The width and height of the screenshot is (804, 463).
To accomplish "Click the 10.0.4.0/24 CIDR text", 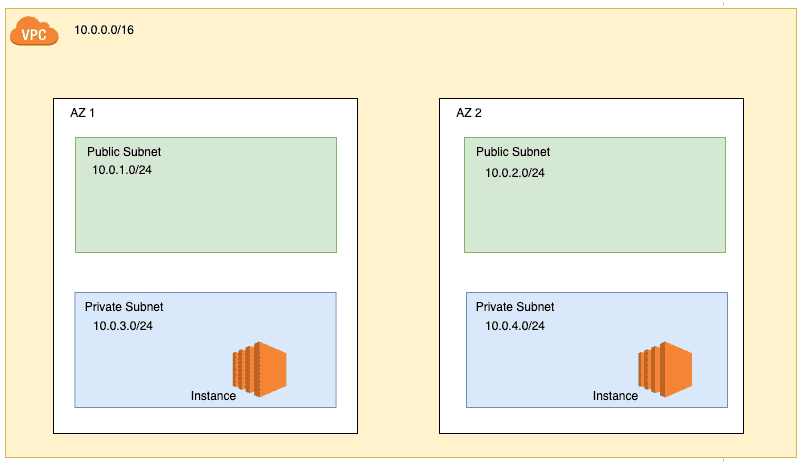I will click(515, 326).
